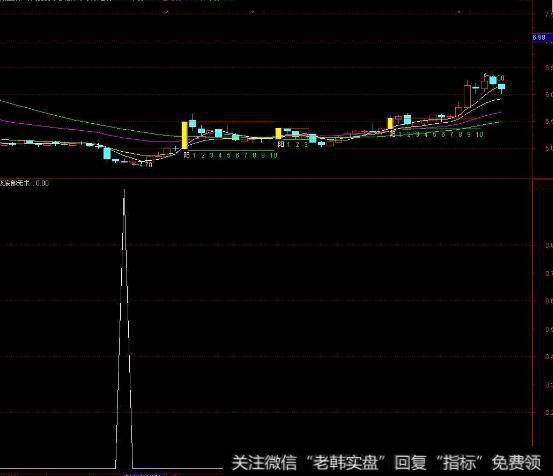The image size is (553, 476).
Task: Select the third yellow candle before the rally
Action: pyautogui.click(x=390, y=123)
